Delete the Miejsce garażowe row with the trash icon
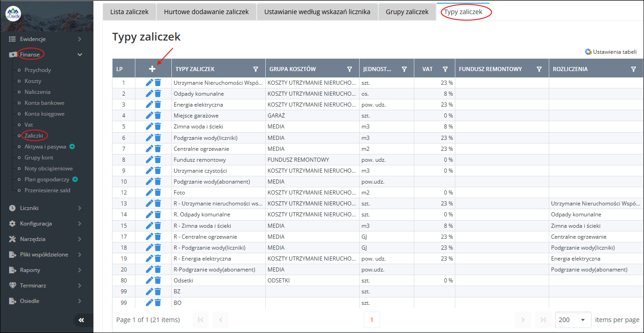644x333 pixels. (158, 116)
